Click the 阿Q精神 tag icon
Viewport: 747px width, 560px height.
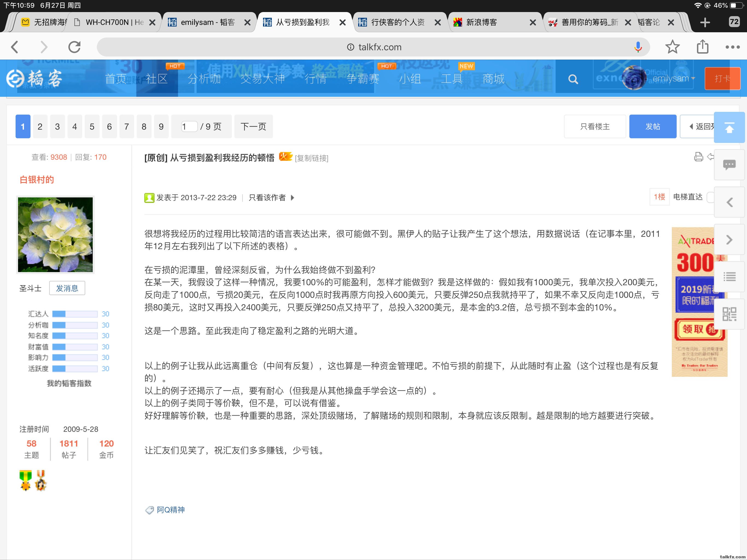pos(149,510)
